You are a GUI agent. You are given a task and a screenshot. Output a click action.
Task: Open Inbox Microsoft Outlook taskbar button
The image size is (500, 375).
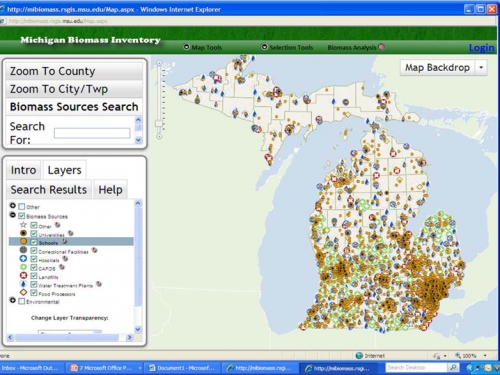point(32,368)
